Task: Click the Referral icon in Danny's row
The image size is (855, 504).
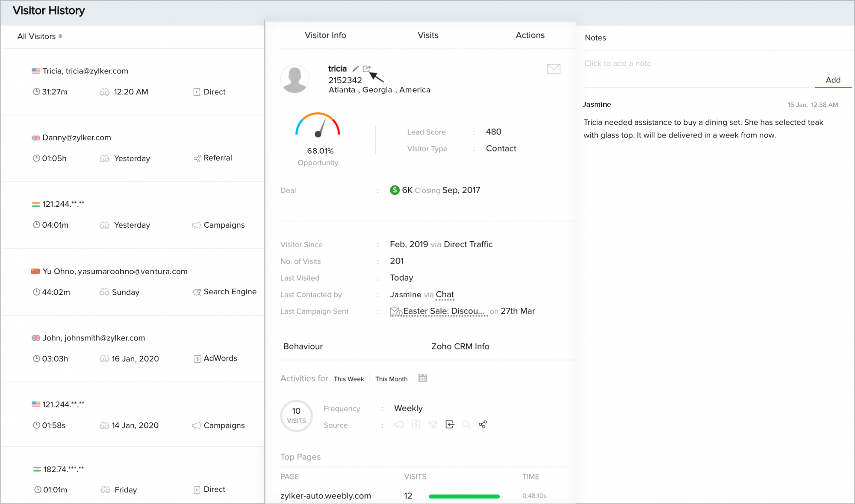Action: (197, 158)
